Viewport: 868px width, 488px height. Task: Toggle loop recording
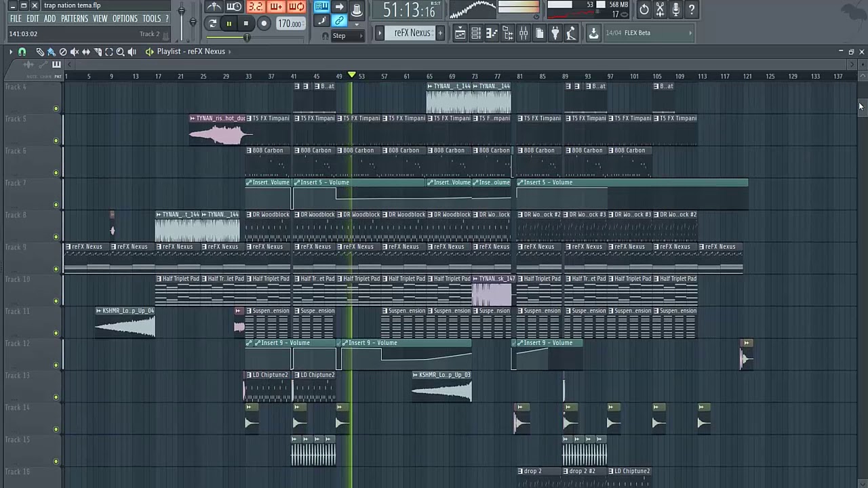[x=296, y=7]
